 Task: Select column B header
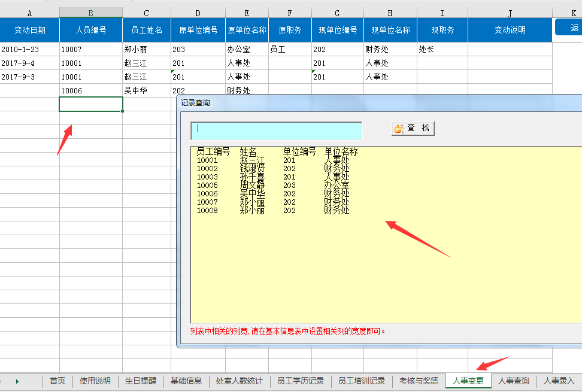91,13
